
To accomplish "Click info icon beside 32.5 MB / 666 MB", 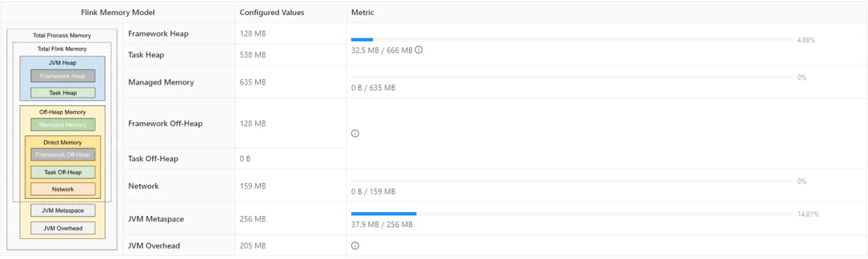I will [x=419, y=50].
